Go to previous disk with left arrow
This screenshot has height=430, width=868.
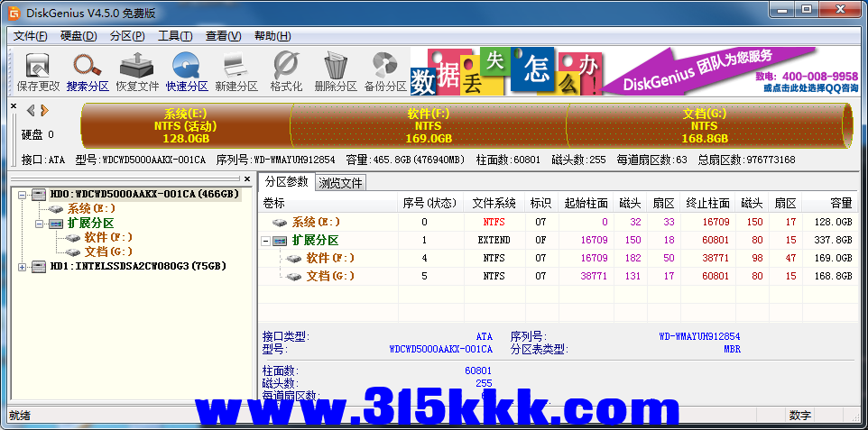(31, 110)
